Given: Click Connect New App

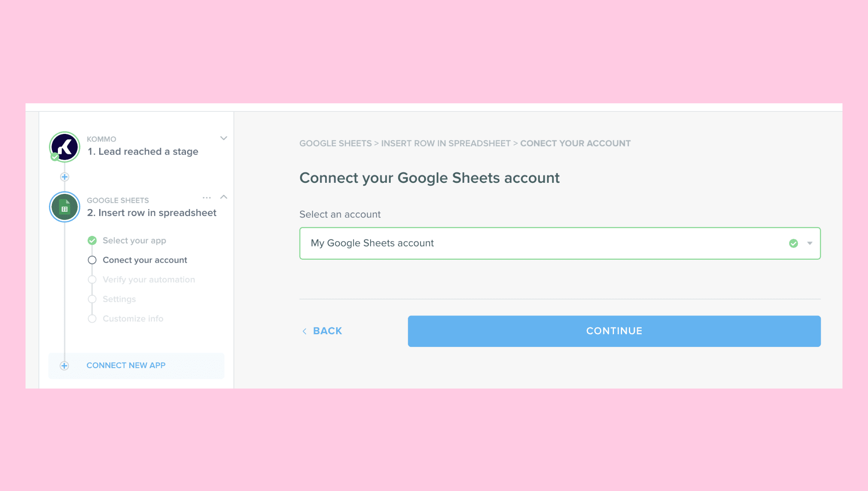Looking at the screenshot, I should [x=126, y=366].
